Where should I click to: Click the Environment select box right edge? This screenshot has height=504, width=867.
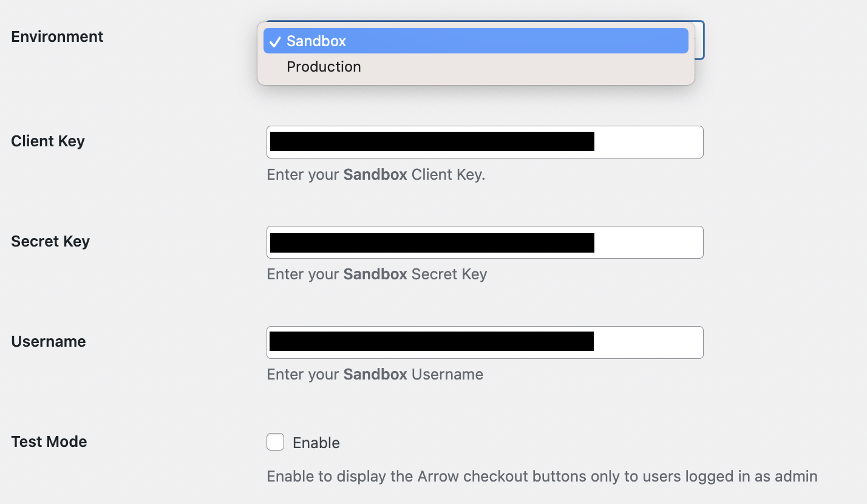(699, 40)
